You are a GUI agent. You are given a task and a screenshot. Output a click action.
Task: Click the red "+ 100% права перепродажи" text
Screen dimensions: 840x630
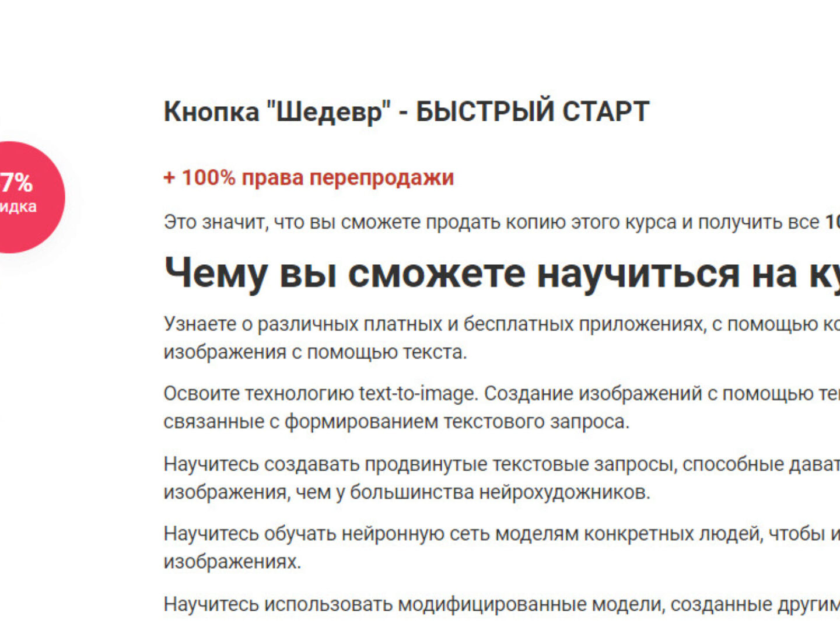(309, 177)
